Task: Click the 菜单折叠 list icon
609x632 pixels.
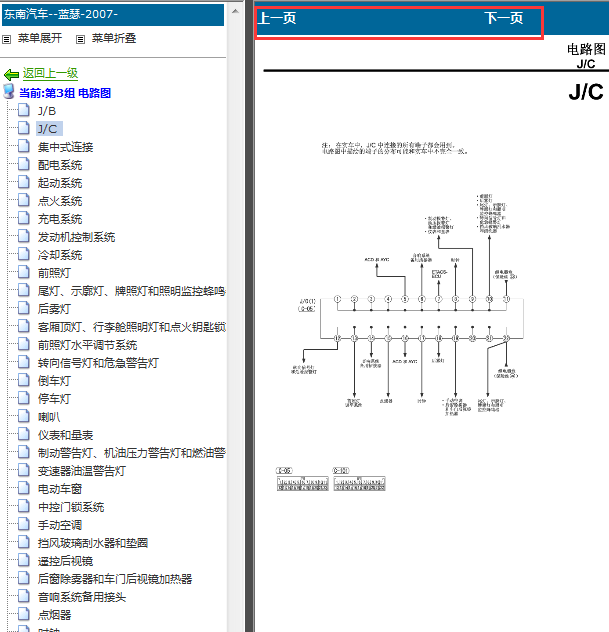Action: click(81, 40)
